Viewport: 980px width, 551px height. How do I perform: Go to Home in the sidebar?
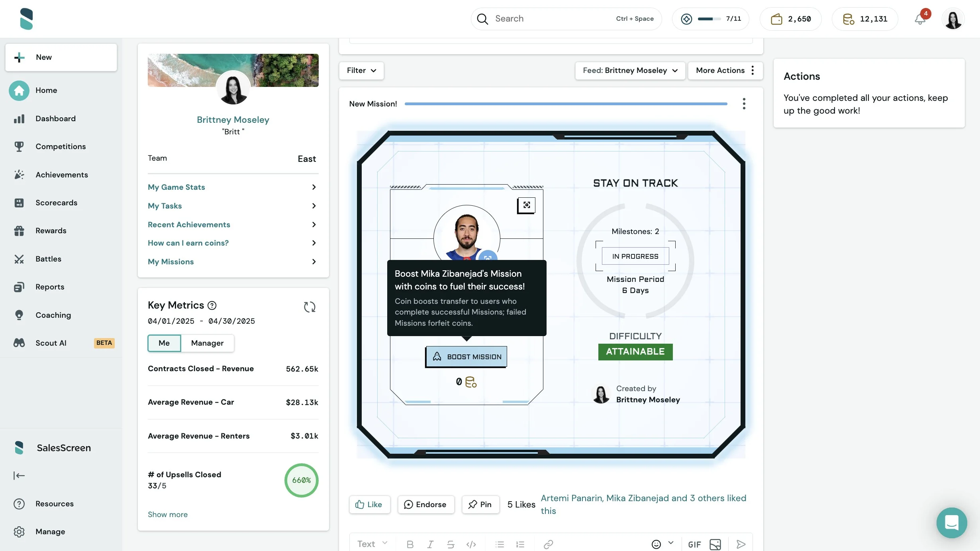coord(46,91)
